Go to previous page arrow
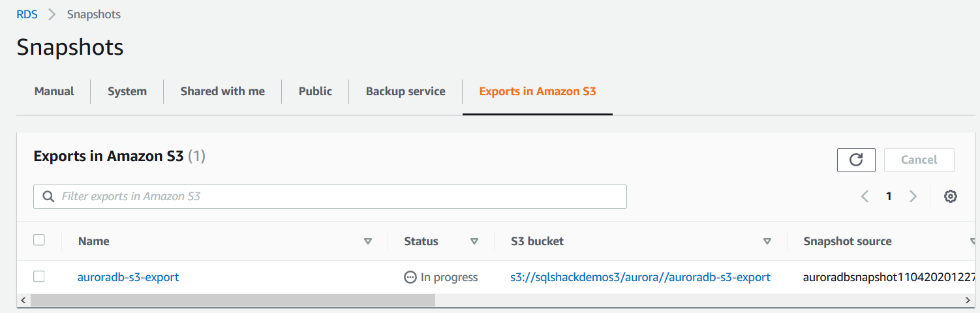This screenshot has width=980, height=313. tap(865, 196)
